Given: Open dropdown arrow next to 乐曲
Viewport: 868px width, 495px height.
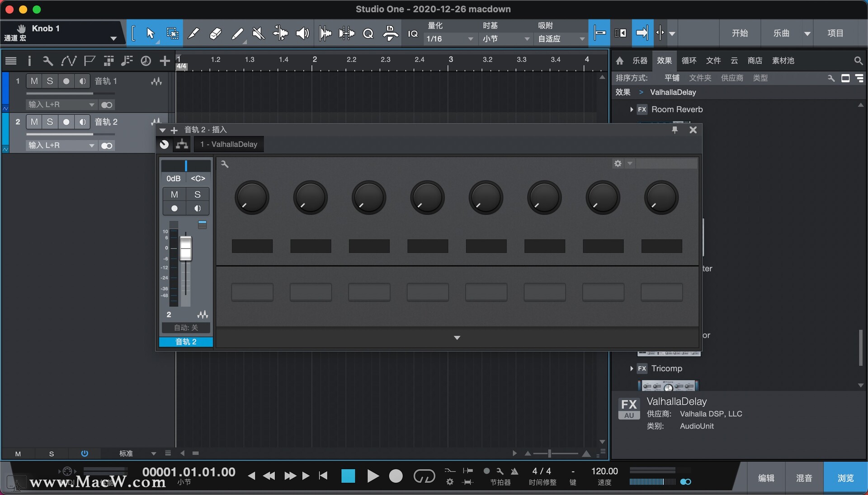Looking at the screenshot, I should [x=807, y=33].
